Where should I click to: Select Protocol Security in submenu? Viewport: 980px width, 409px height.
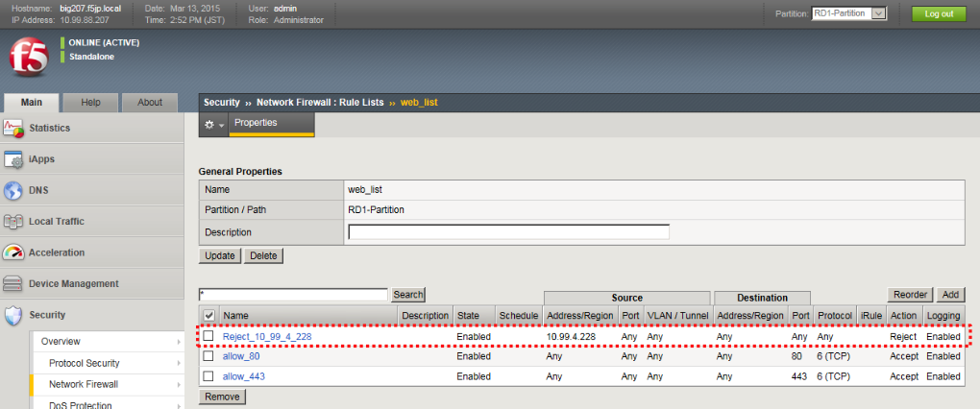coord(85,364)
